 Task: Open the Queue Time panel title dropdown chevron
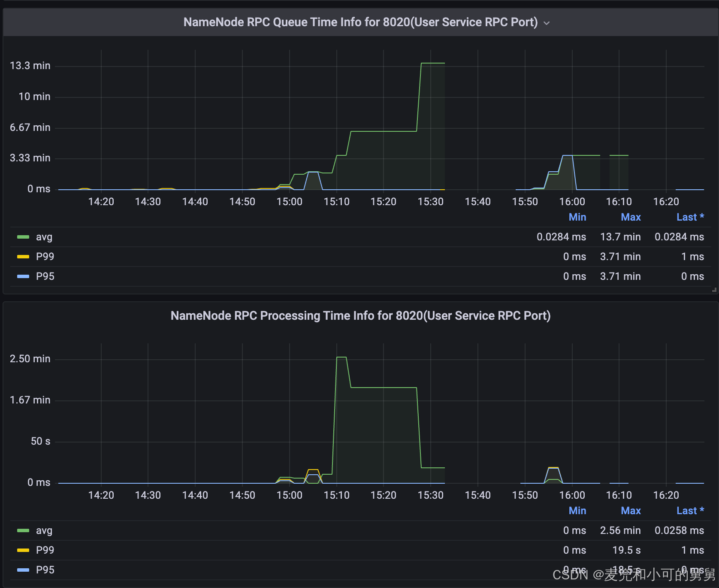(547, 23)
